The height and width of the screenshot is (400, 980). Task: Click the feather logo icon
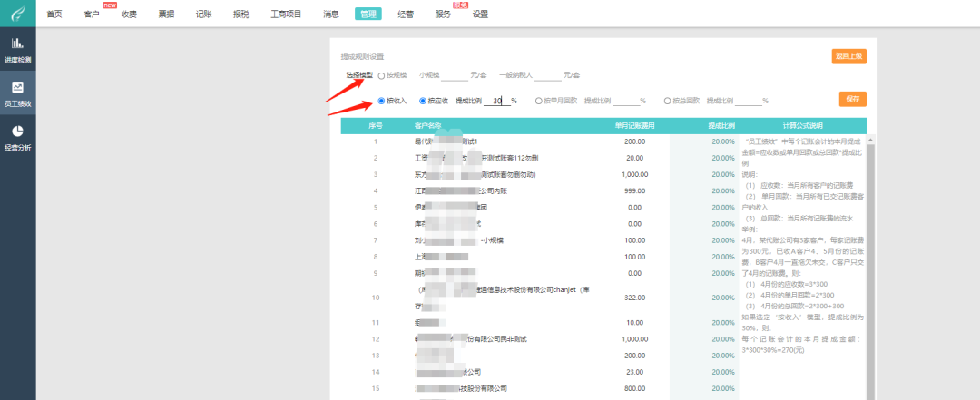coord(17,14)
